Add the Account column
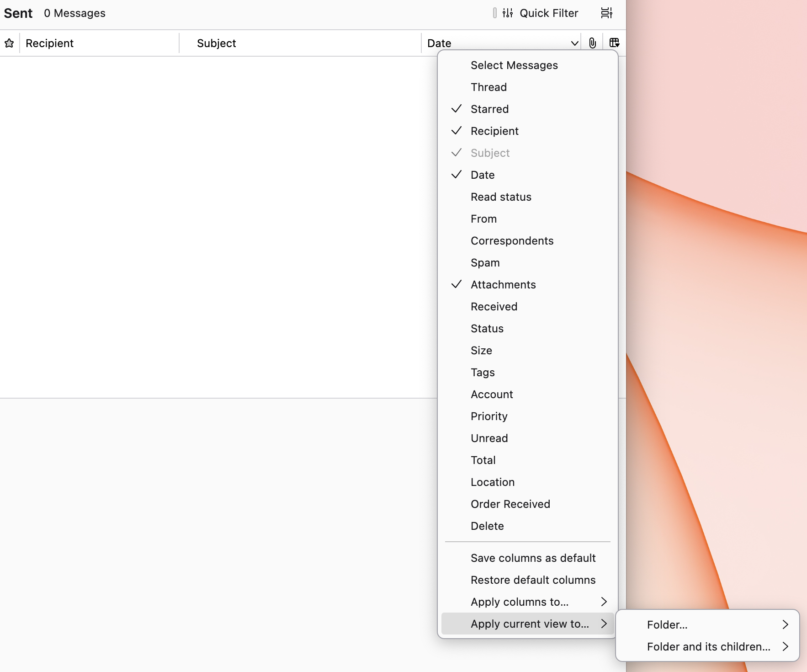 [x=528, y=394]
